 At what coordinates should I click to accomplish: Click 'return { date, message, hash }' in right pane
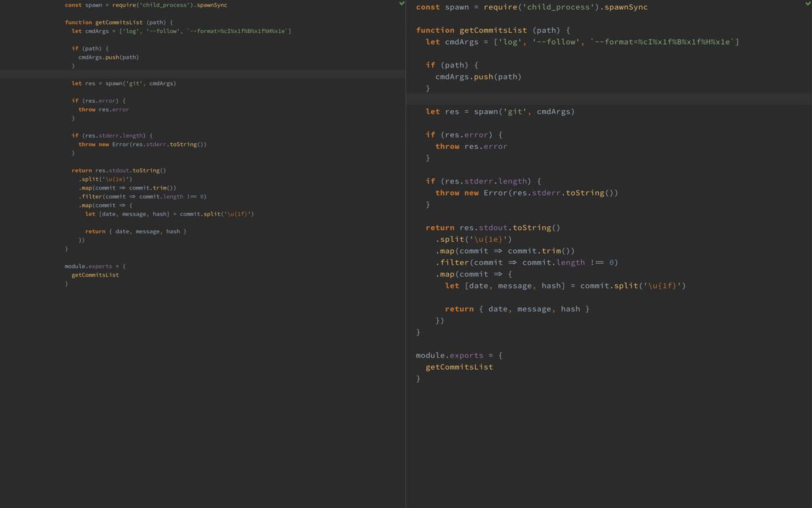[x=517, y=309]
